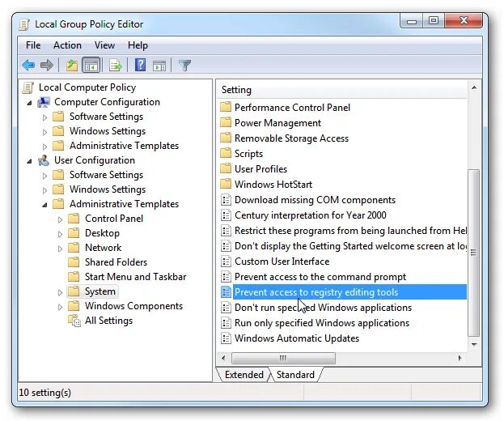Viewport: 504px width, 421px height.
Task: Click the scroll right arrow in settings list
Action: click(x=460, y=358)
